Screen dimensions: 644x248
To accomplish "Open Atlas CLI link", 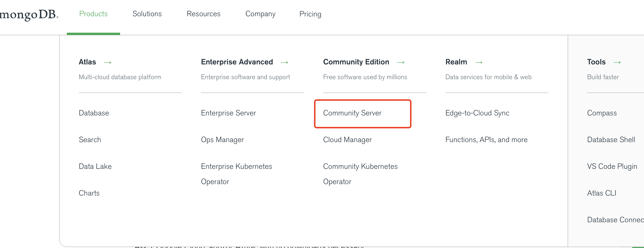I will coord(601,193).
